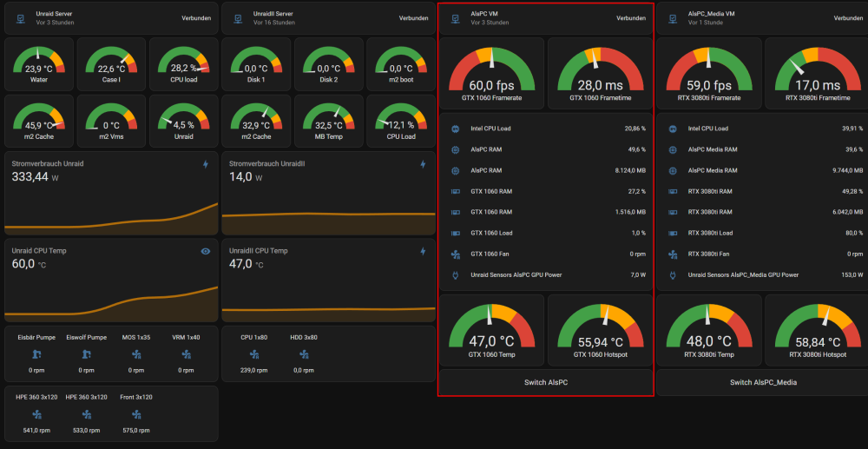Open the RTX 3080ti Hotspot gauge
Viewport: 868px width, 449px height.
pos(818,329)
